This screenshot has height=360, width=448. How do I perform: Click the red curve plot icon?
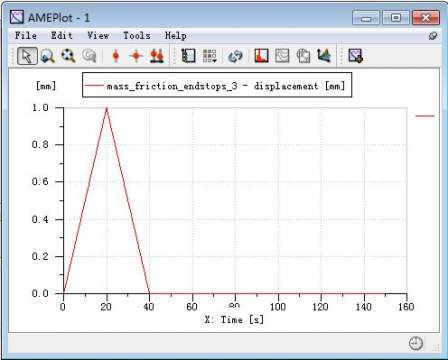coord(262,56)
